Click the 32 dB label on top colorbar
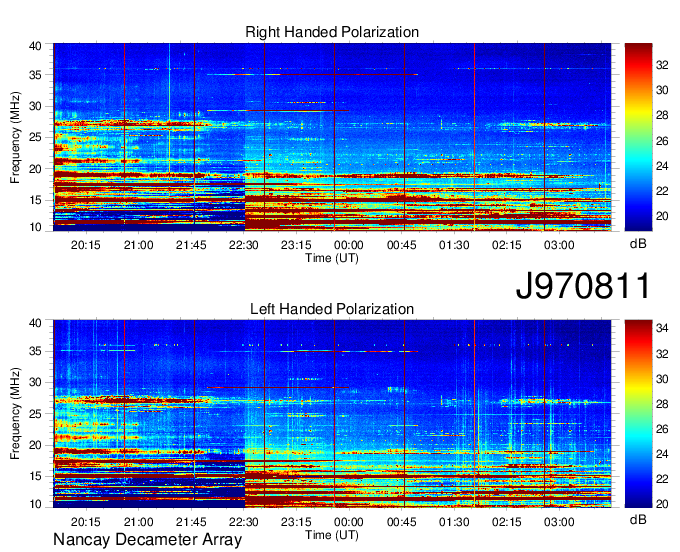The width and height of the screenshot is (680, 552). point(662,65)
